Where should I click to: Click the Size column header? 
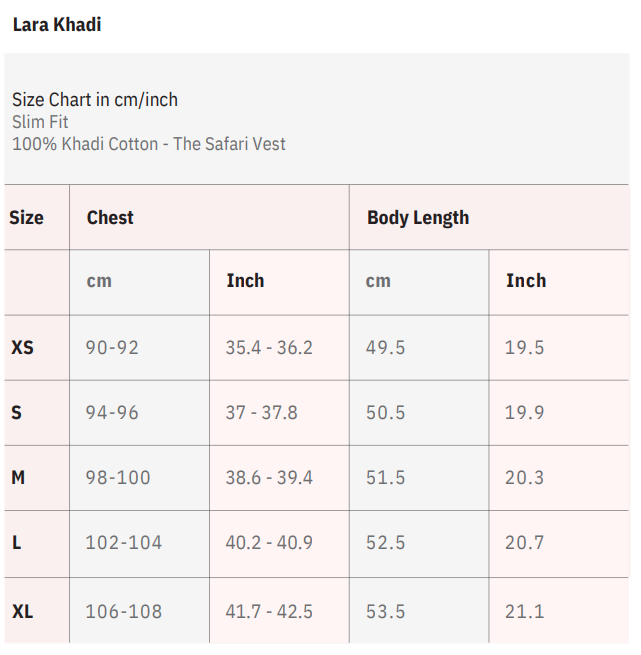[27, 217]
